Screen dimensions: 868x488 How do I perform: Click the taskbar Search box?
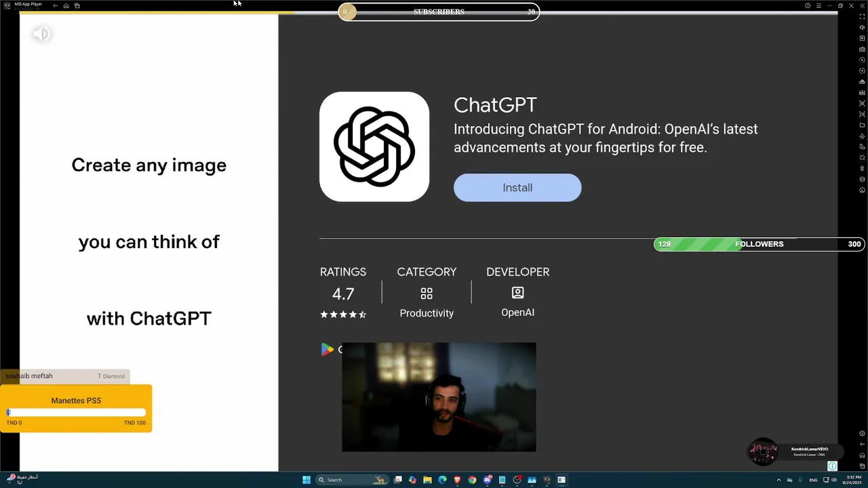pyautogui.click(x=352, y=480)
